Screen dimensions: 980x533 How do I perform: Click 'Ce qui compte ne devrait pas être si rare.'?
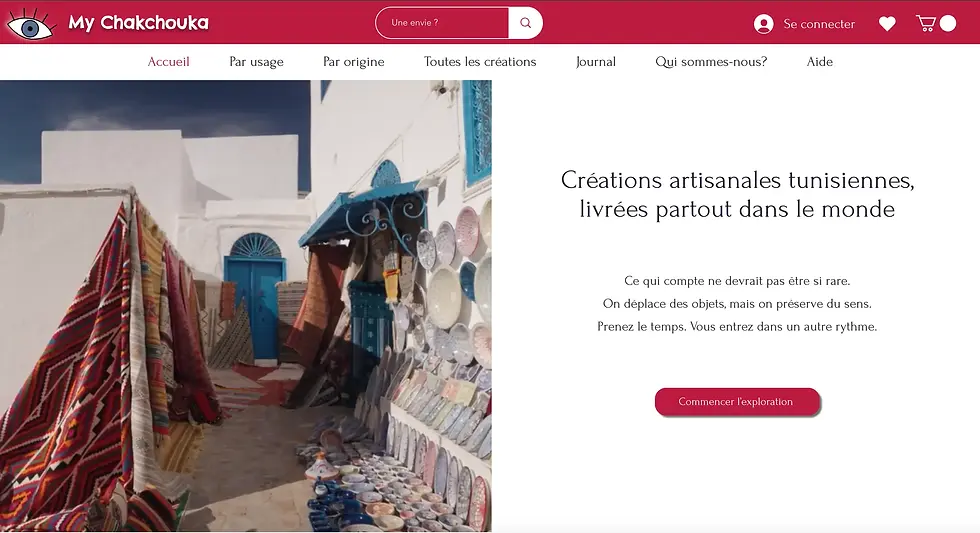click(737, 281)
